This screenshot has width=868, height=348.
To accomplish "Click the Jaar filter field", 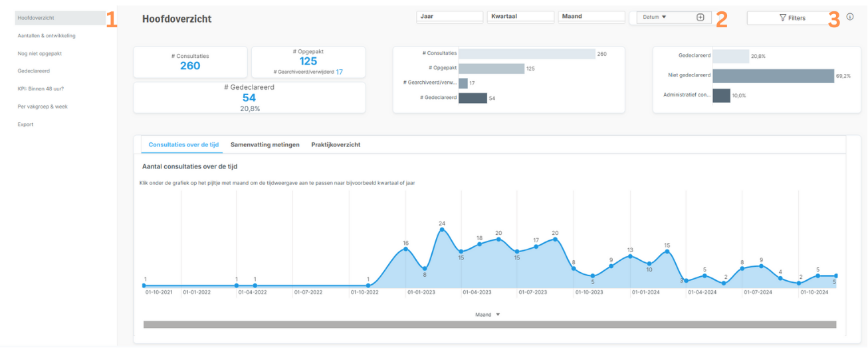I will 450,17.
